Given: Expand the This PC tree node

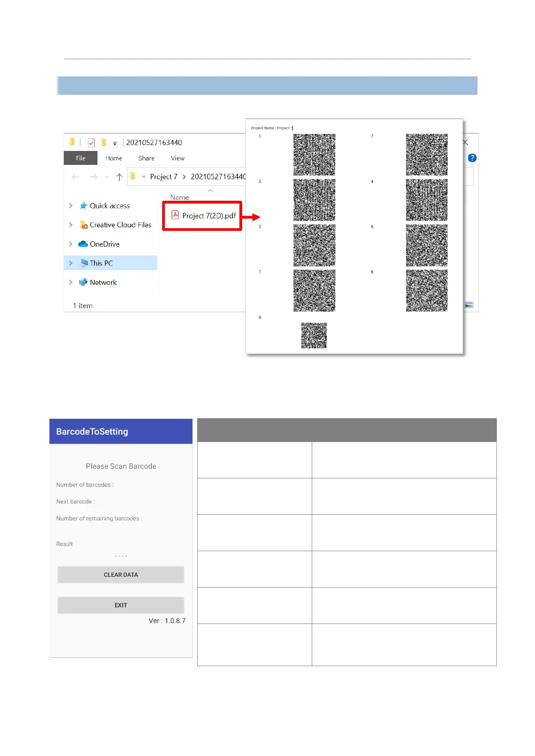Looking at the screenshot, I should tap(71, 263).
